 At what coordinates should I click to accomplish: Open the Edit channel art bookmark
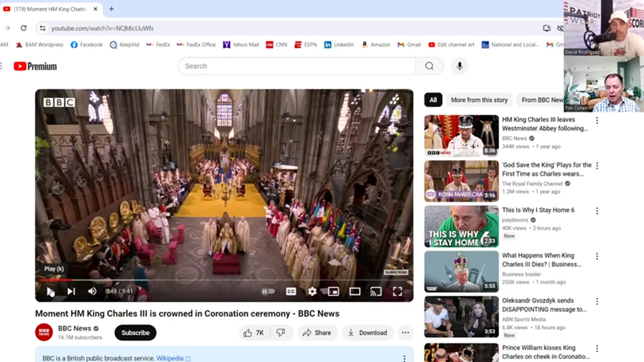[x=451, y=45]
